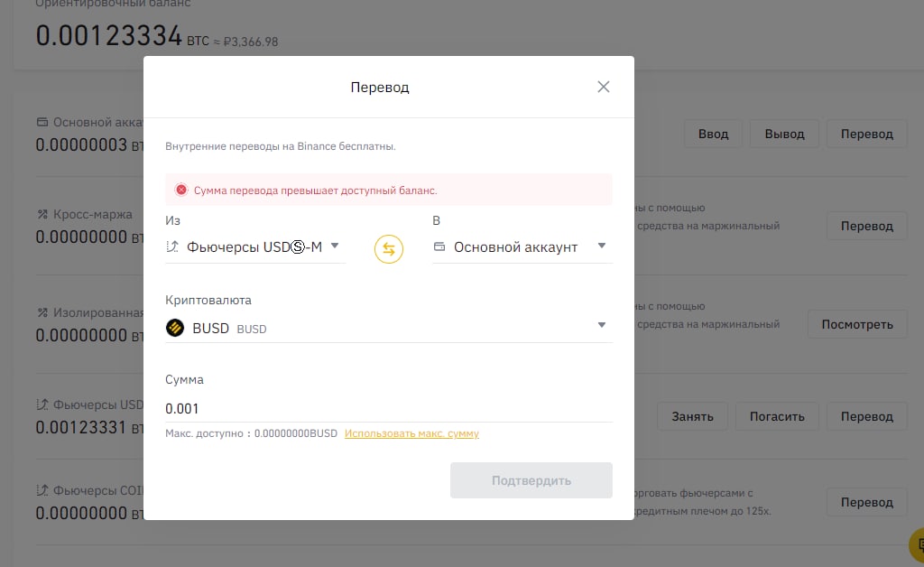924x567 pixels.
Task: Click the Посмотреть button
Action: [857, 324]
